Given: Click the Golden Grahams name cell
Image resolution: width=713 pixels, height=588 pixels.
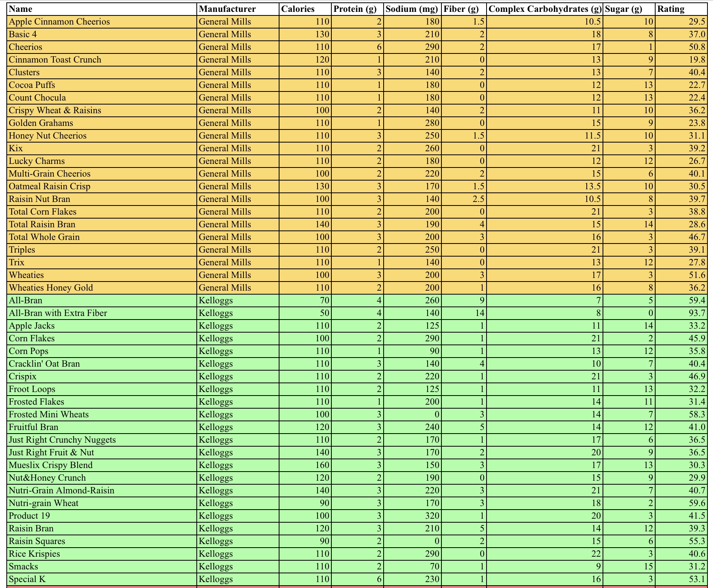Looking at the screenshot, I should pos(102,123).
